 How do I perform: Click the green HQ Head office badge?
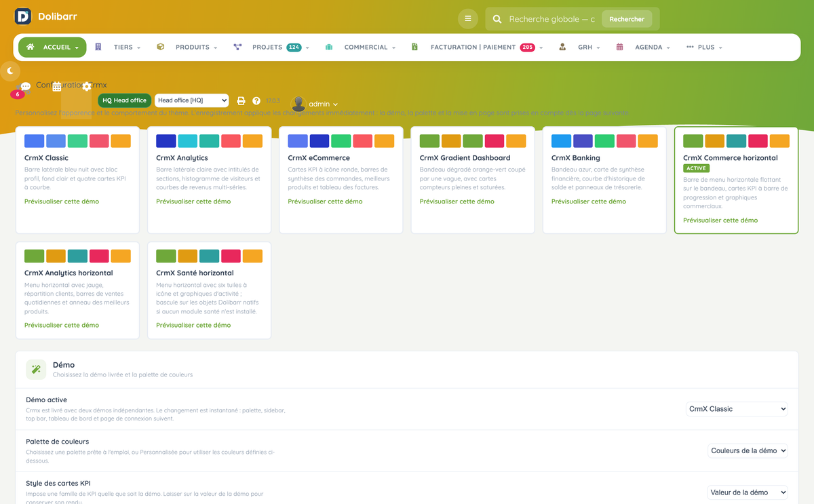tap(125, 100)
